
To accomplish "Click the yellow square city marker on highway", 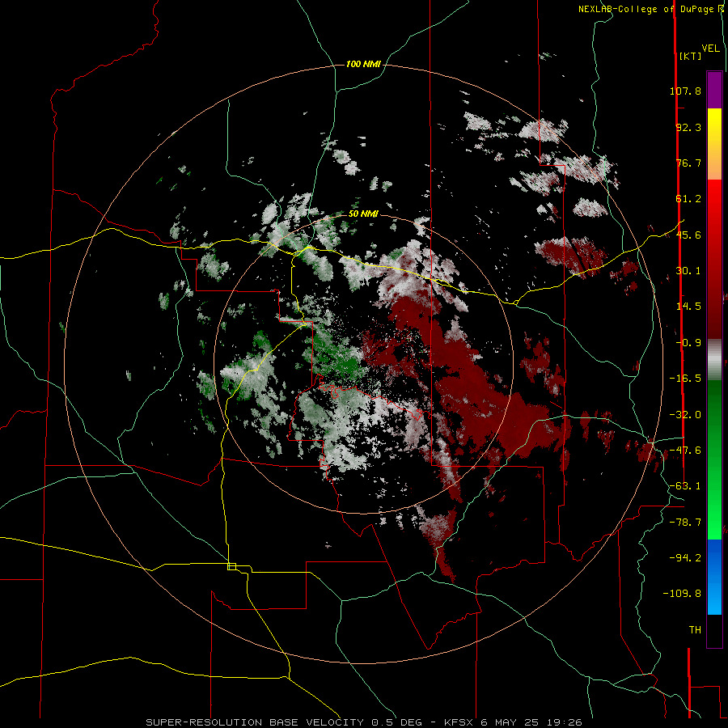I will tap(231, 566).
